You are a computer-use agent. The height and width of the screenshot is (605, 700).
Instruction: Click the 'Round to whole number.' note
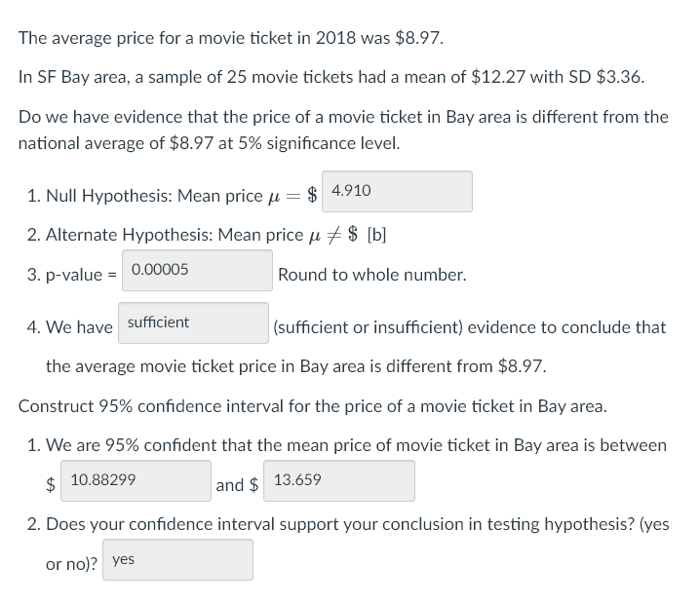[372, 275]
